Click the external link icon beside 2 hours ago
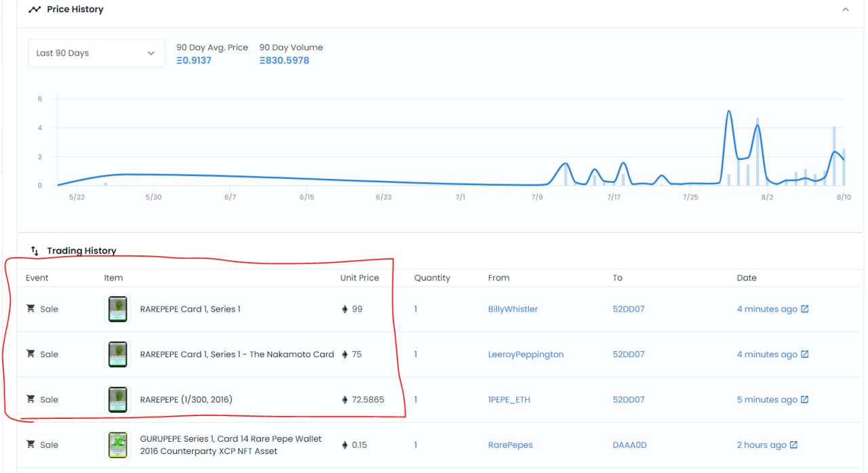This screenshot has height=473, width=868. click(x=794, y=445)
